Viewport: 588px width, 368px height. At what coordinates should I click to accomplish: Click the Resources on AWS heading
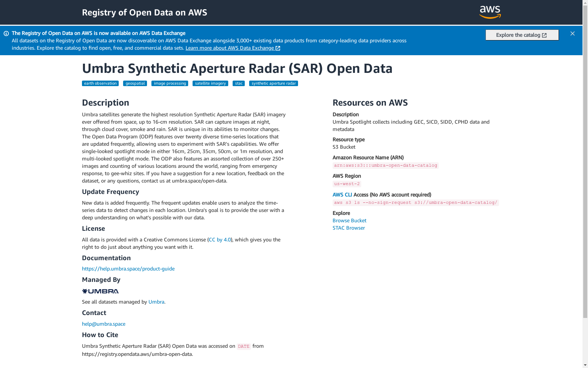[x=370, y=103]
